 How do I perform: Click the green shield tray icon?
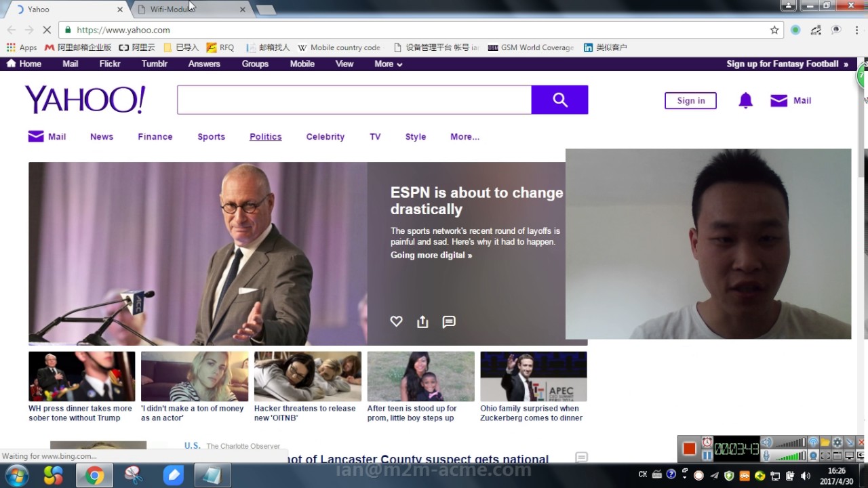point(729,476)
